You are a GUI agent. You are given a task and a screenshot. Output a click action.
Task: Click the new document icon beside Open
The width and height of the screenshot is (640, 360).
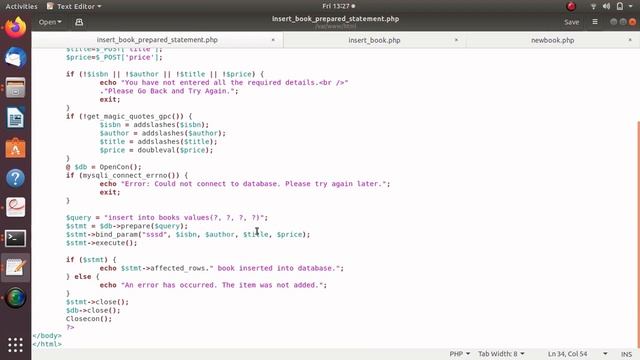click(x=79, y=22)
